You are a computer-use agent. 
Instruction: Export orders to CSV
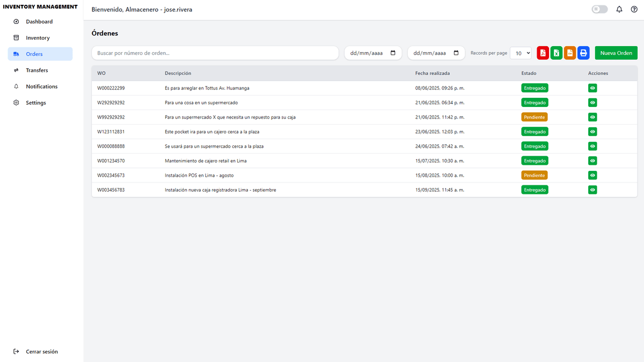[570, 53]
